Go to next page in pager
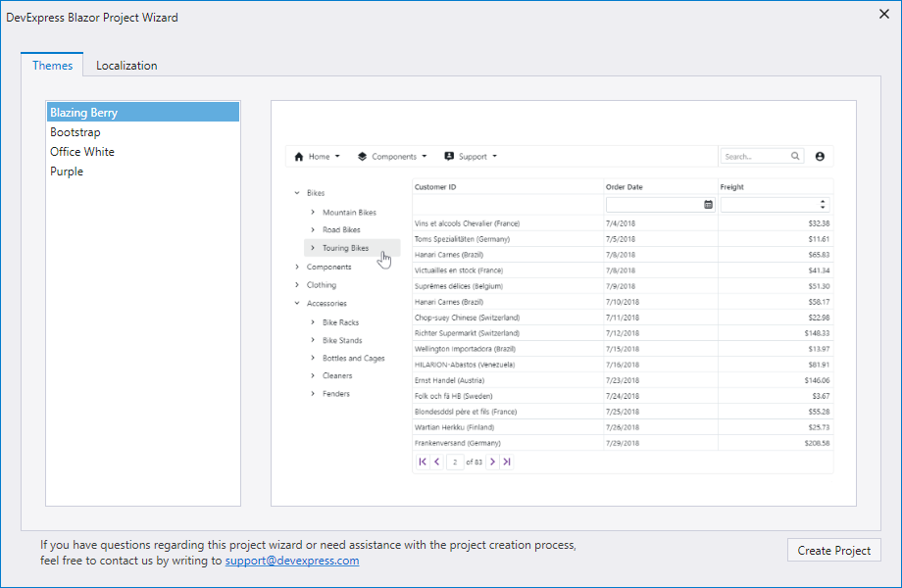This screenshot has height=588, width=902. pos(493,462)
